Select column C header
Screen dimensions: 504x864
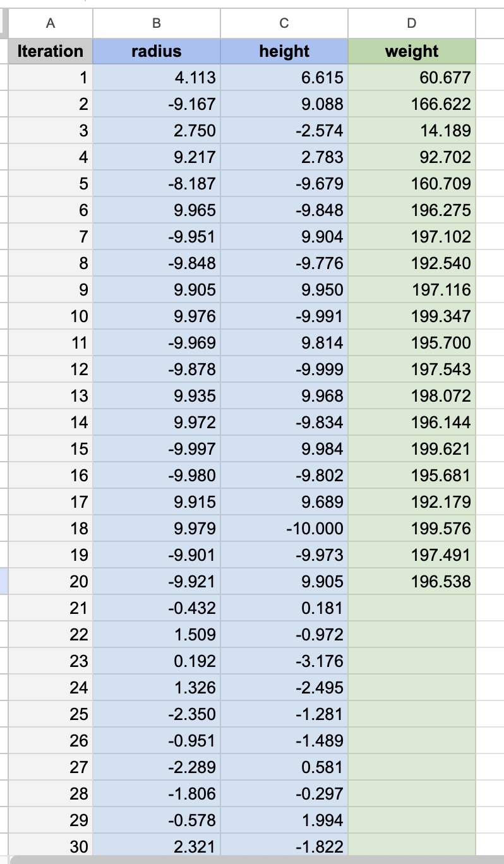(x=284, y=23)
